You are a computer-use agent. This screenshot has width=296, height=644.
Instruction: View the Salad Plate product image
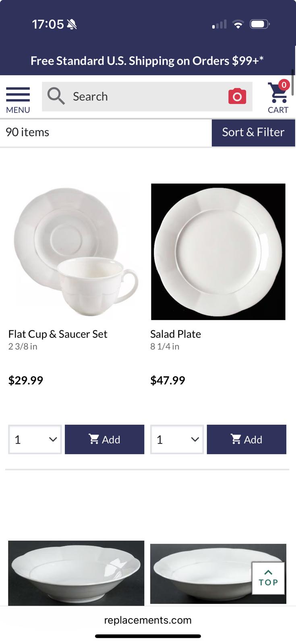(218, 252)
